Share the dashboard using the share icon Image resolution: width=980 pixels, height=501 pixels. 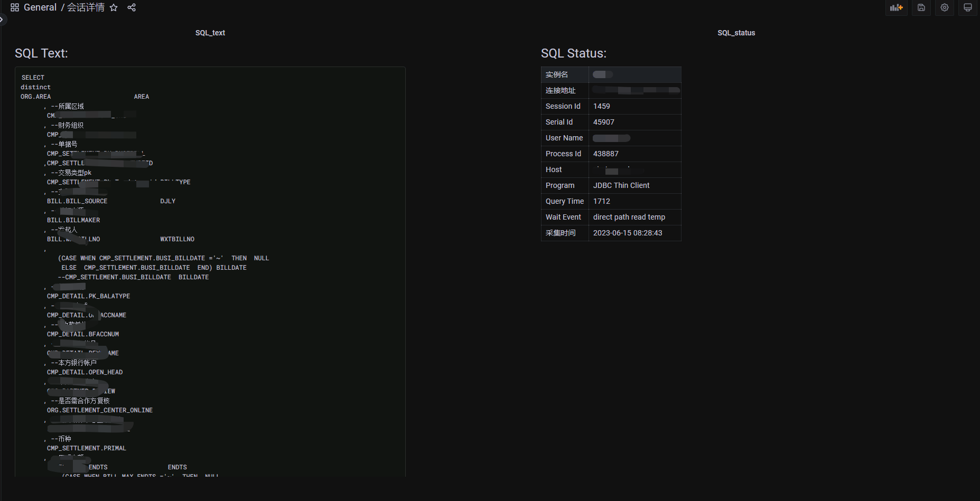pyautogui.click(x=132, y=7)
